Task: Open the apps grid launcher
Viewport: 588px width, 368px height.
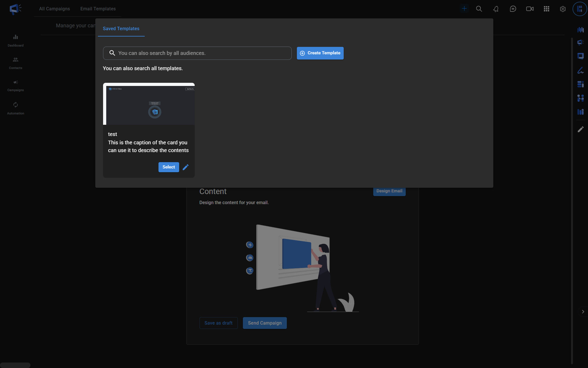Action: pyautogui.click(x=546, y=9)
